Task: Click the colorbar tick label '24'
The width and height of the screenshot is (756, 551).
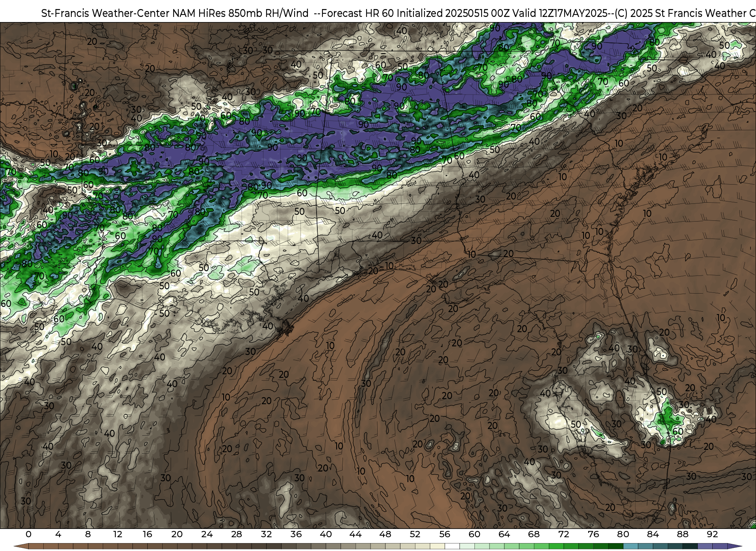Action: click(207, 534)
